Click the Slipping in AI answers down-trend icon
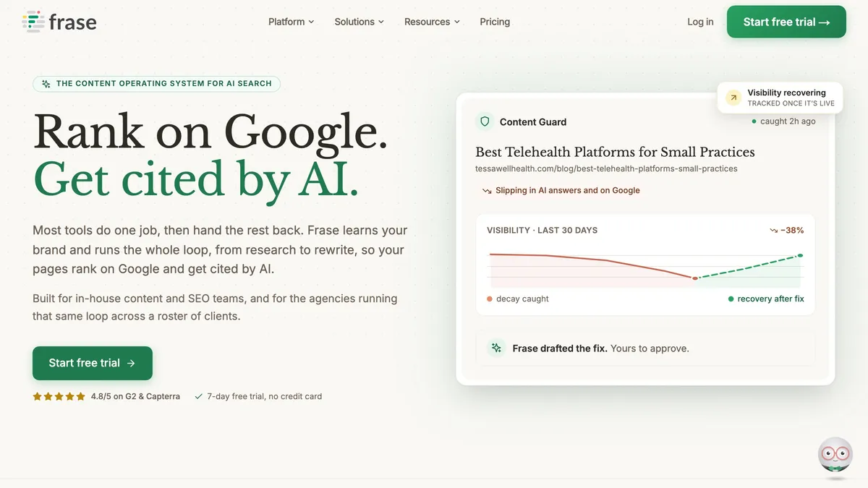Image resolution: width=868 pixels, height=488 pixels. point(487,191)
